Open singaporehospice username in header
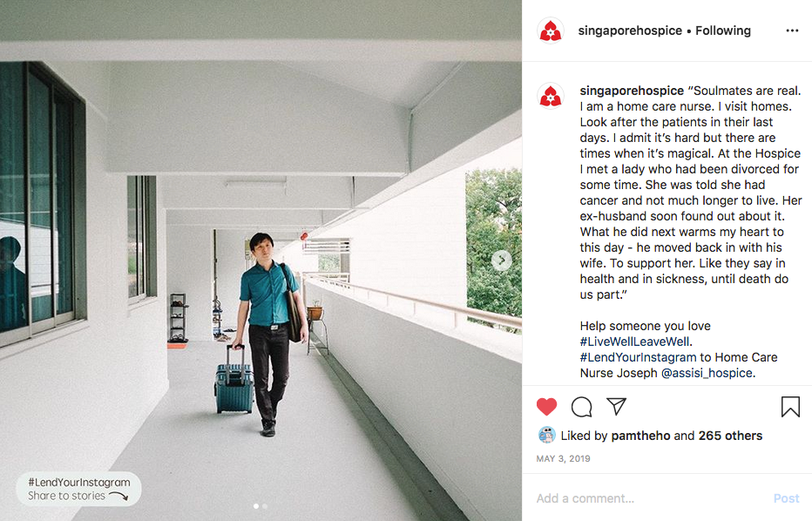Viewport: 812px width, 521px height. click(630, 30)
